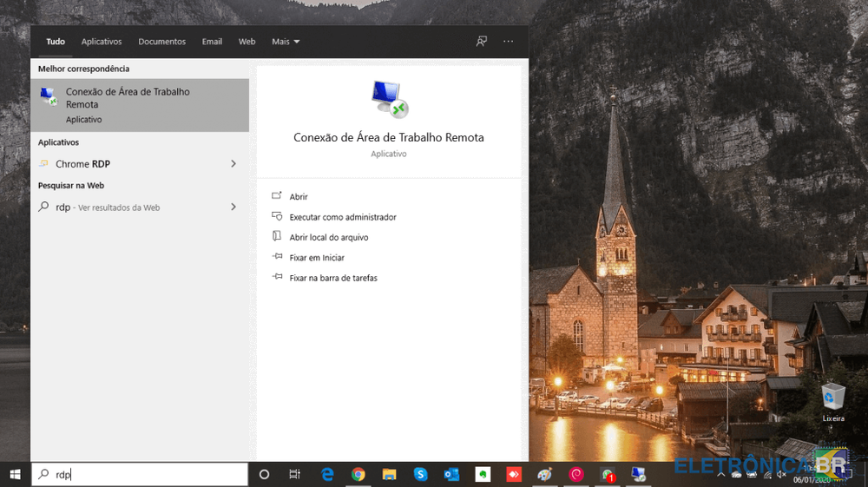
Task: Open the Lixeira recycle bin
Action: (x=833, y=401)
